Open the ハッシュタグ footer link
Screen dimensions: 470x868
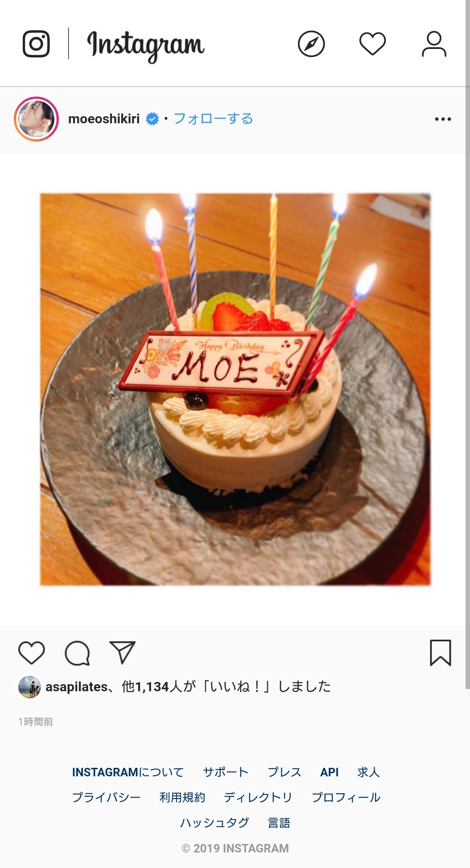[x=214, y=823]
